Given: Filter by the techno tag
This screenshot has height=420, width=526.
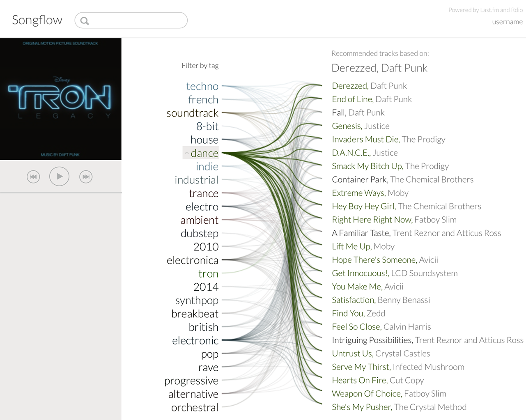Looking at the screenshot, I should tap(202, 86).
